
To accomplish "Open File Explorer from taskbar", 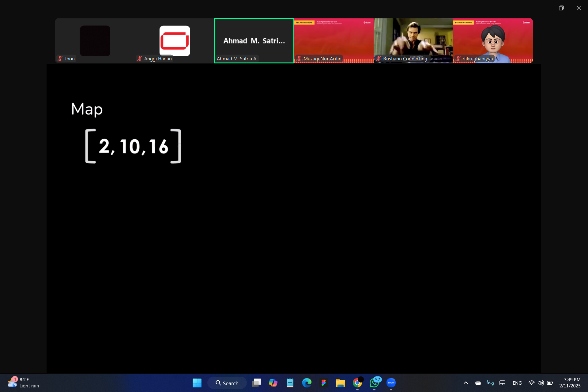I will pos(341,383).
